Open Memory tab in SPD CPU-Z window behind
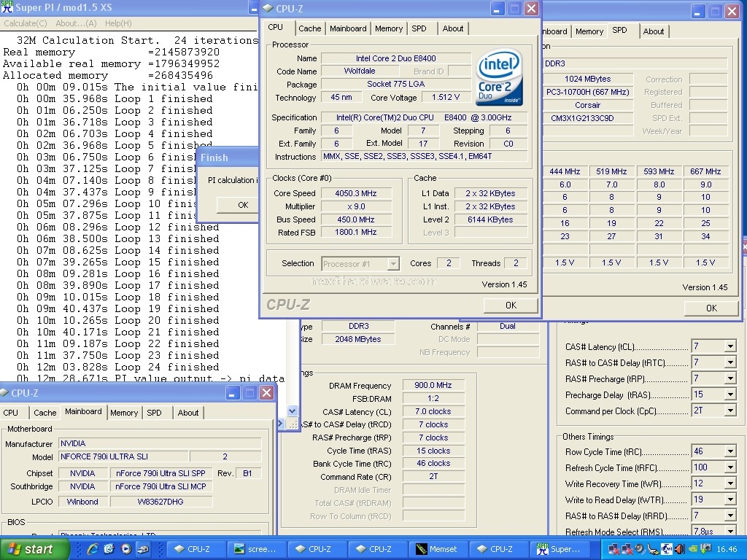Viewport: 747px width, 560px height. 589,31
